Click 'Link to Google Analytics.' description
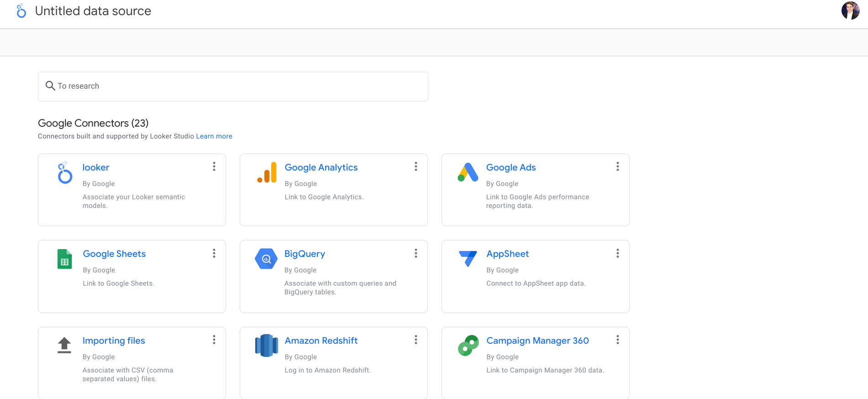 [x=324, y=197]
